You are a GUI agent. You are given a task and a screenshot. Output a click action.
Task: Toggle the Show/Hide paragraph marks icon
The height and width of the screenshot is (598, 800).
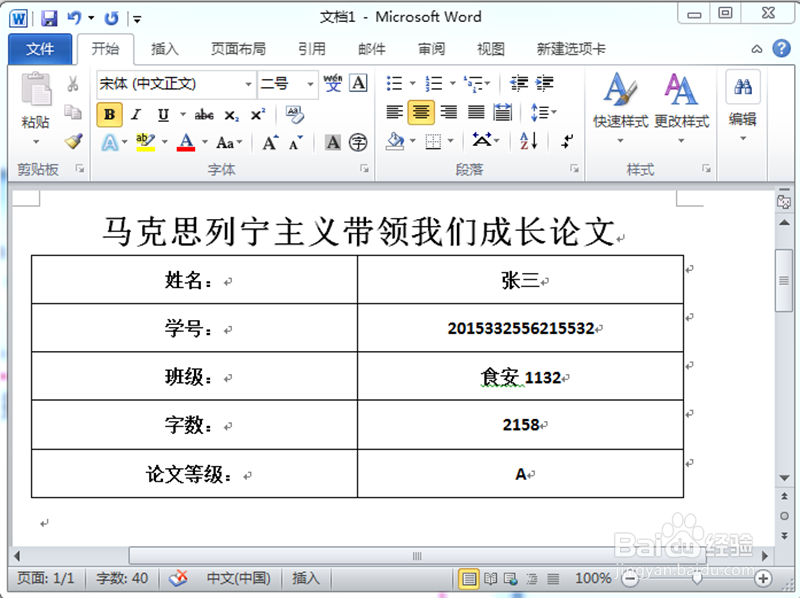click(566, 141)
